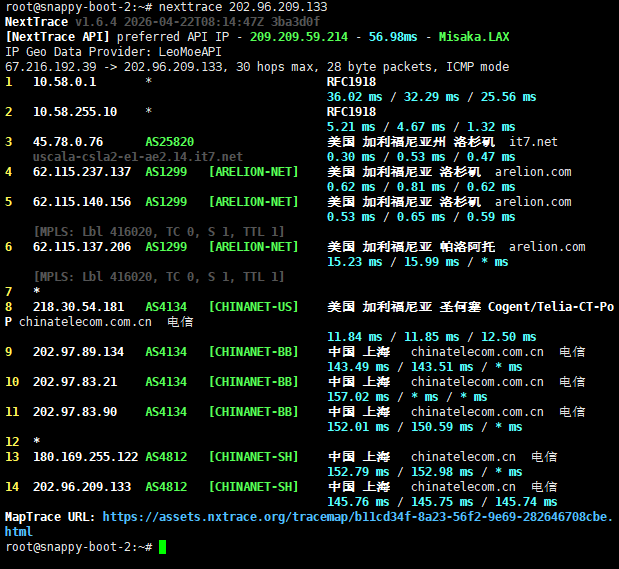Image resolution: width=619 pixels, height=569 pixels.
Task: Select IP 62.115.137.206 on hop 6
Action: pyautogui.click(x=82, y=247)
